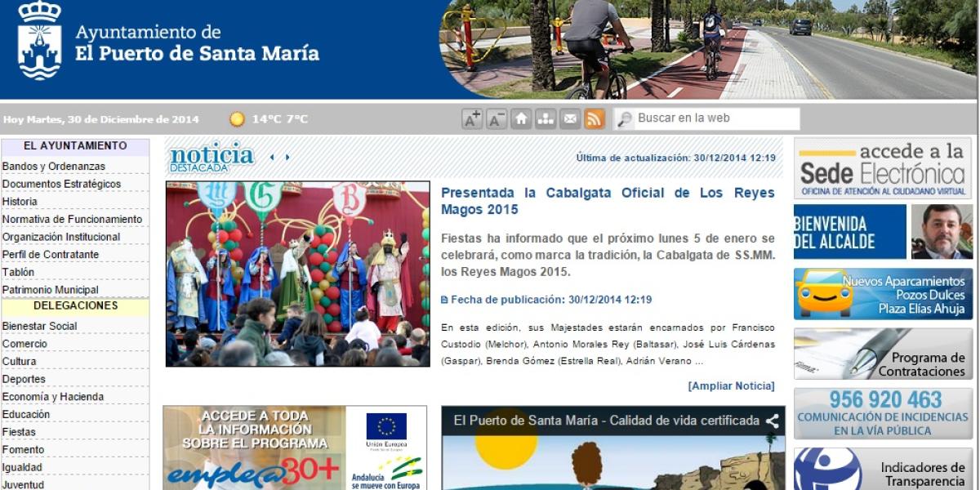
Task: Show previous featured news arrow
Action: pos(272,158)
